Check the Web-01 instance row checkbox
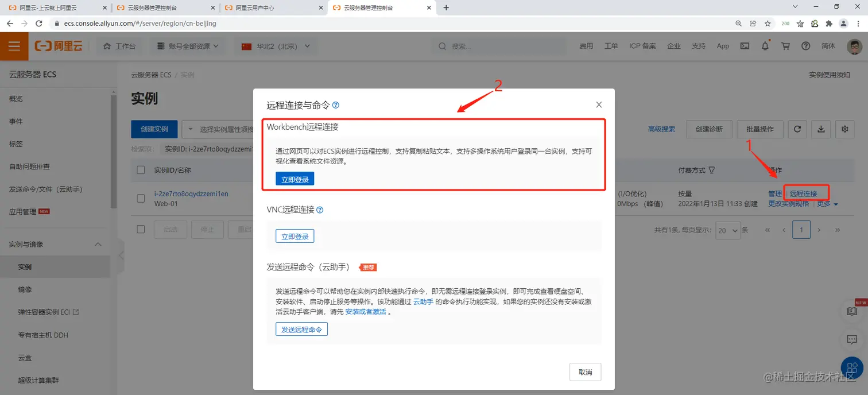This screenshot has height=395, width=868. tap(141, 199)
